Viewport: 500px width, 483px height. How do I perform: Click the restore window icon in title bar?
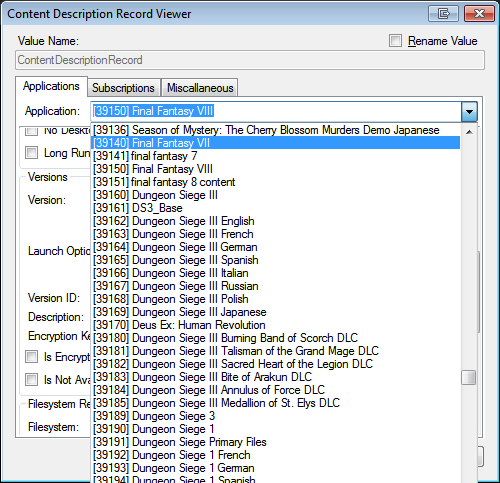pyautogui.click(x=443, y=14)
